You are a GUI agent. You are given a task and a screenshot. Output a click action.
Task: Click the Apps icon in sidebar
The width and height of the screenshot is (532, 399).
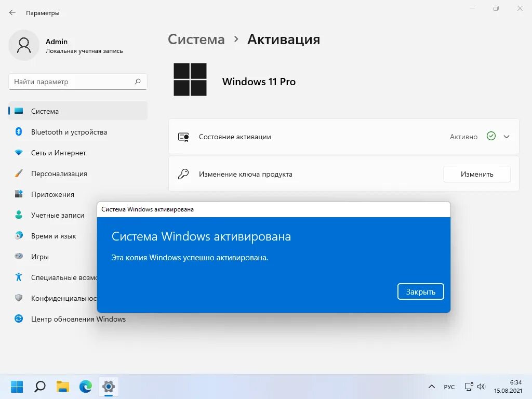point(19,194)
